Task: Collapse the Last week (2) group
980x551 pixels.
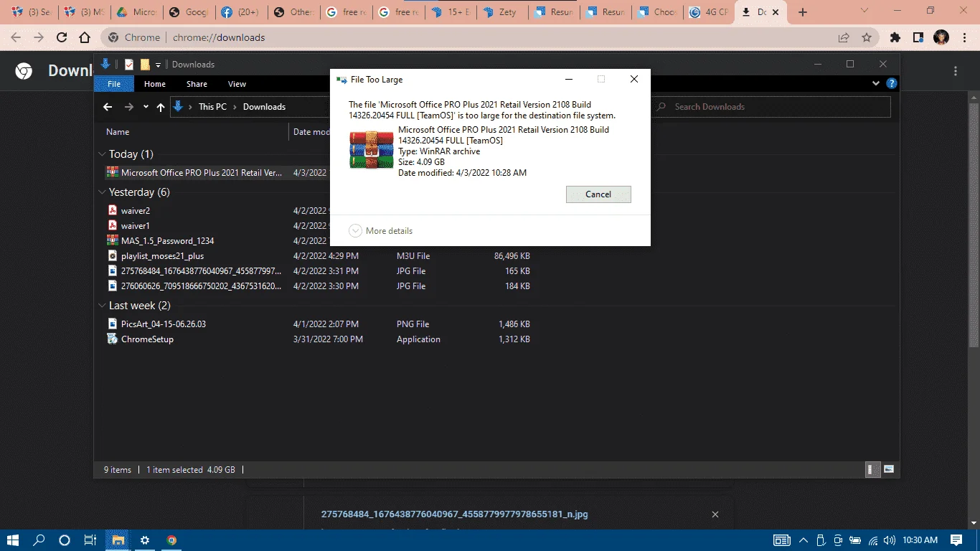Action: pyautogui.click(x=101, y=306)
